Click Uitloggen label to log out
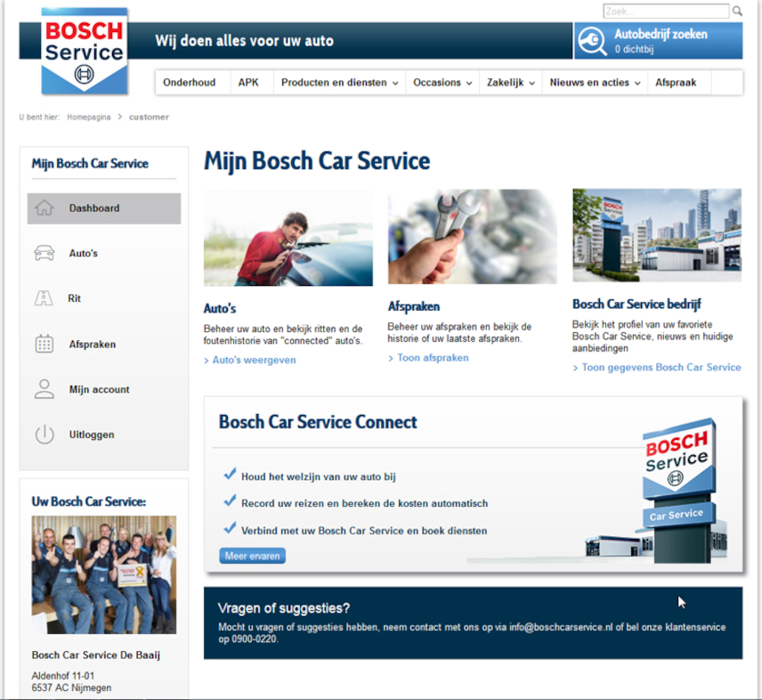The width and height of the screenshot is (762, 700). (92, 435)
